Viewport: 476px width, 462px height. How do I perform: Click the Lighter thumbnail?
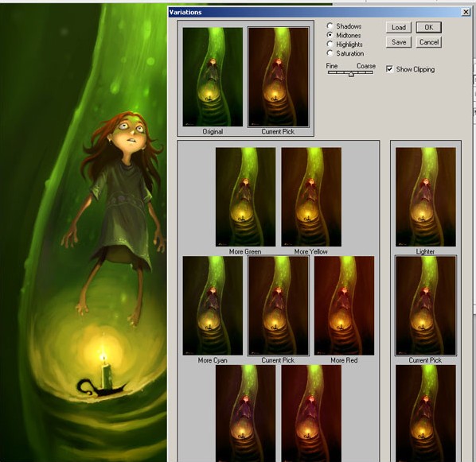coord(425,197)
